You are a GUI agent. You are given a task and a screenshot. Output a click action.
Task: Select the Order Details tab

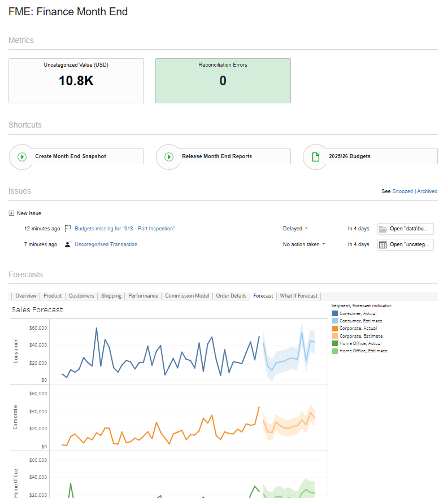(x=231, y=296)
